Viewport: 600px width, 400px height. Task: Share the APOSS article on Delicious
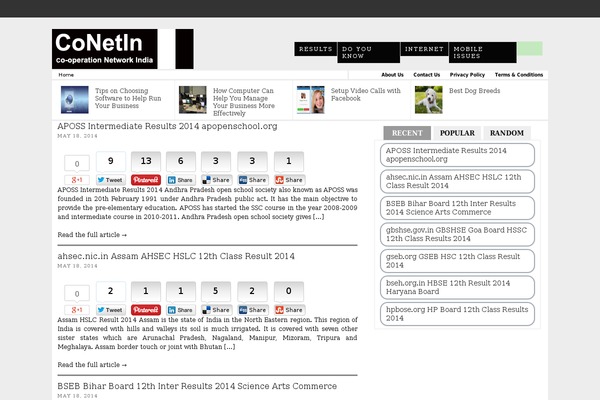(x=216, y=180)
